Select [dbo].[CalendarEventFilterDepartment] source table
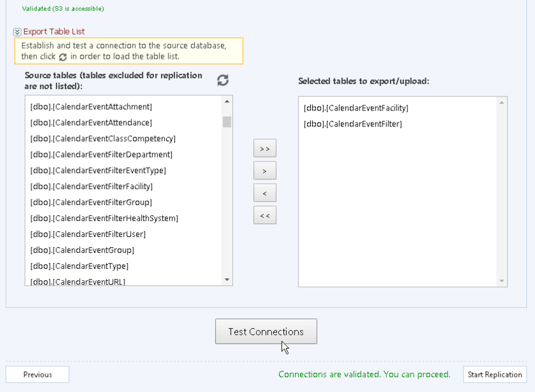This screenshot has height=392, width=535. 102,155
